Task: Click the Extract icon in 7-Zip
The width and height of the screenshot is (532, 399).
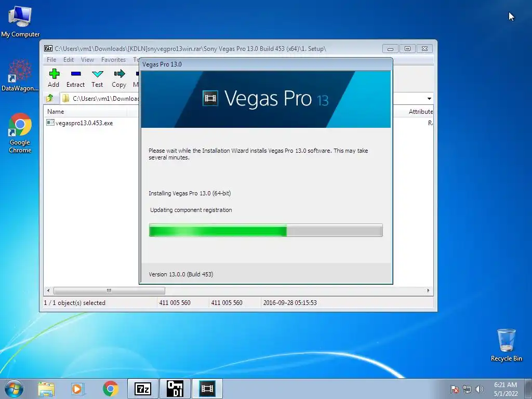Action: pos(75,78)
